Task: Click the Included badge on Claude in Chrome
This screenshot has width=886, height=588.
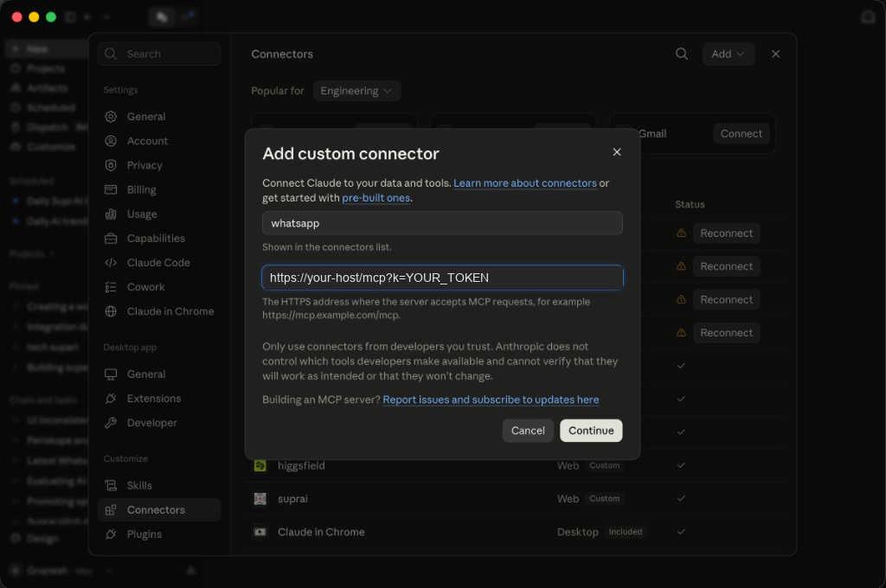Action: tap(625, 532)
